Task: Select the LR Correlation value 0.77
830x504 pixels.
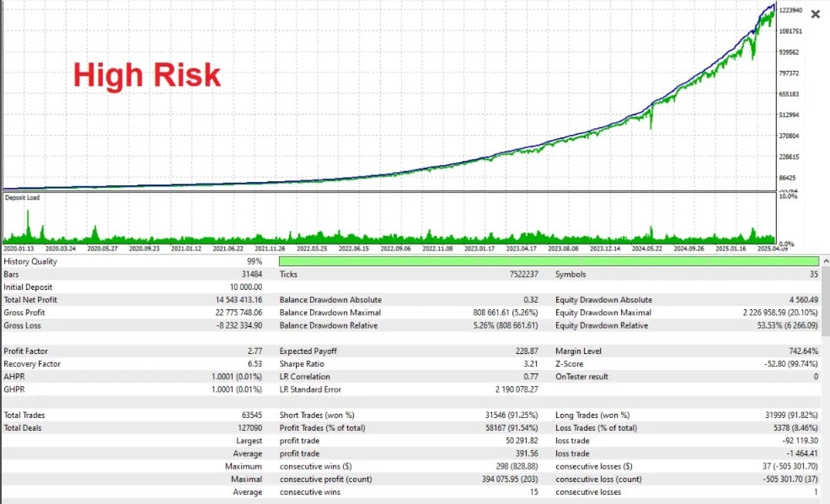Action: click(531, 377)
